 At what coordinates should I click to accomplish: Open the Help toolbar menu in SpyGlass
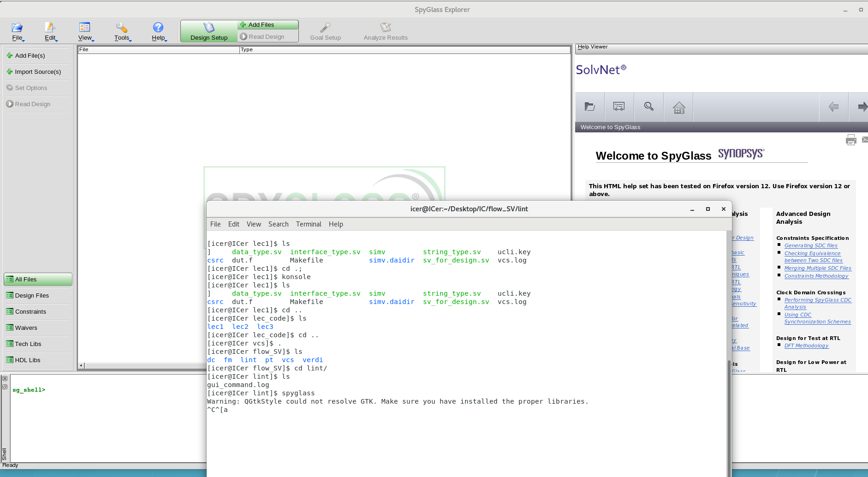[x=158, y=31]
